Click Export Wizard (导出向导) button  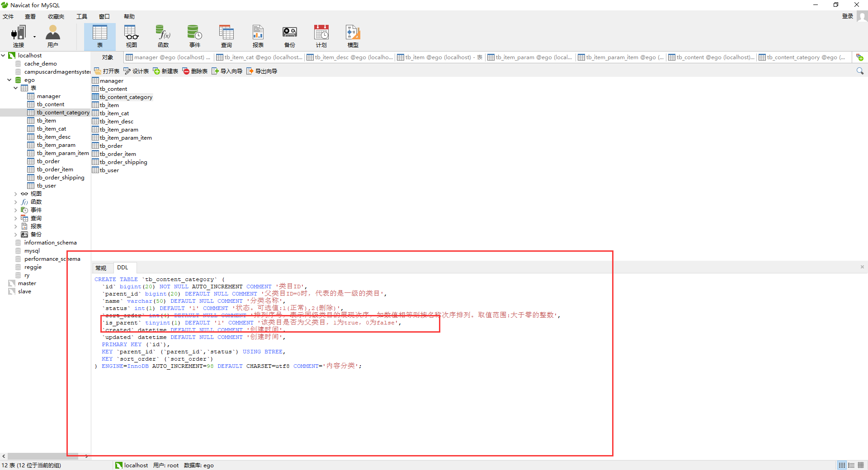(x=262, y=71)
